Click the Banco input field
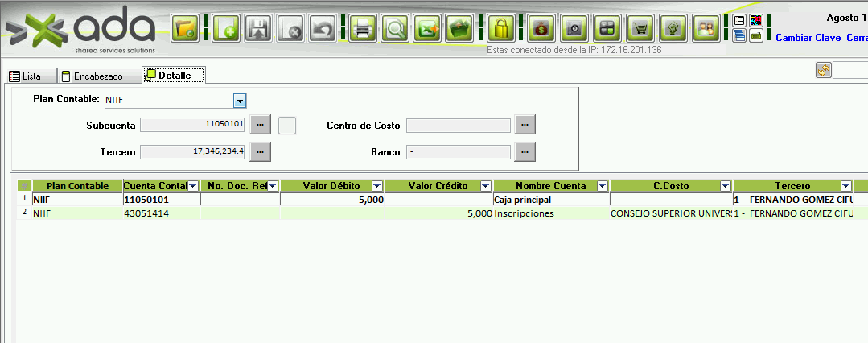 click(x=458, y=151)
